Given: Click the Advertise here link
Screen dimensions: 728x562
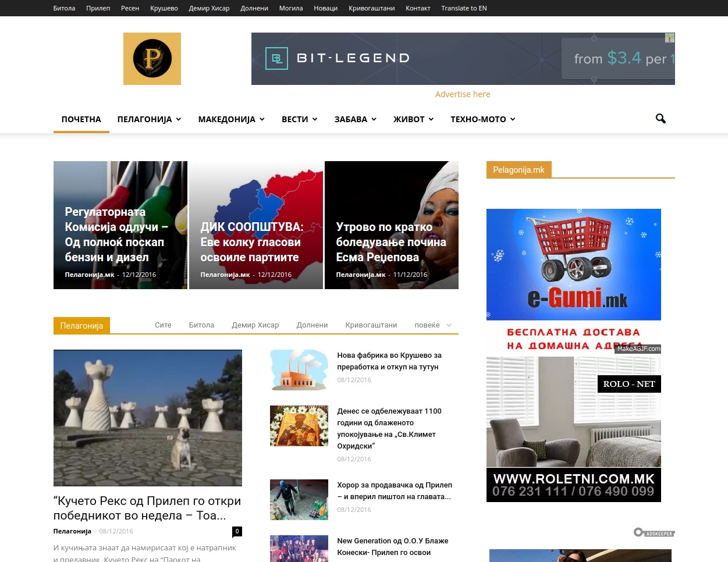Looking at the screenshot, I should [x=463, y=94].
